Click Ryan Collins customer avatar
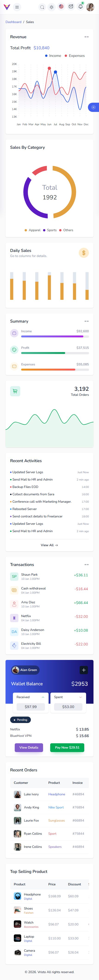99x980 pixels. point(17,834)
